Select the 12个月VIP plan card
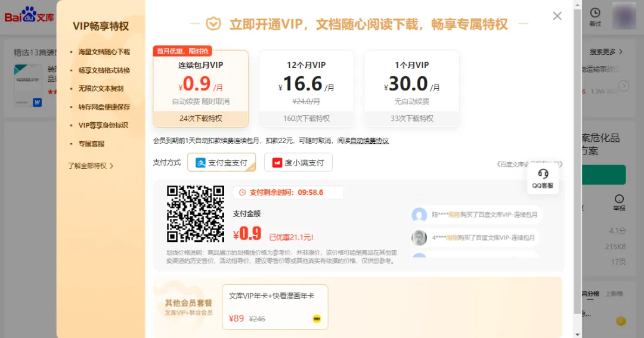Viewport: 644px width, 338px height. pyautogui.click(x=306, y=89)
